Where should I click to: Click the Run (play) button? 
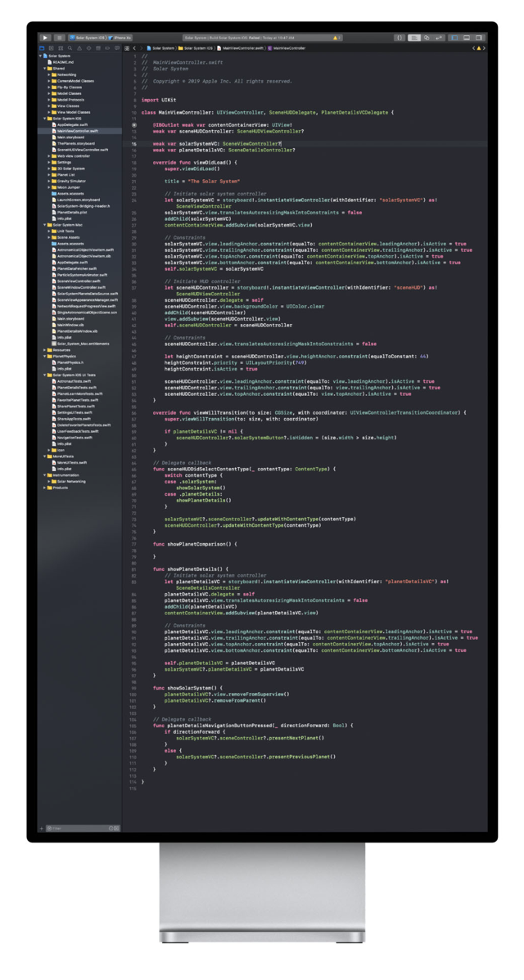click(45, 38)
